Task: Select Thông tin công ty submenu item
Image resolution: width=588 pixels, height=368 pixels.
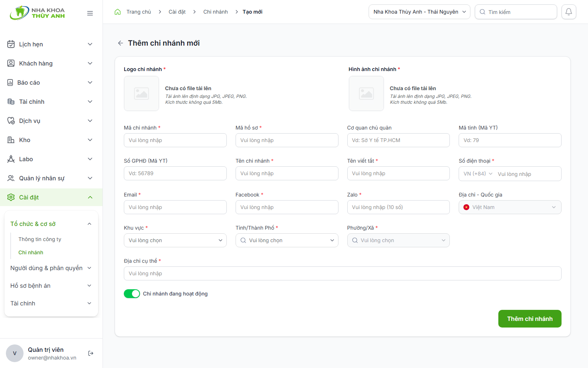Action: click(x=40, y=239)
